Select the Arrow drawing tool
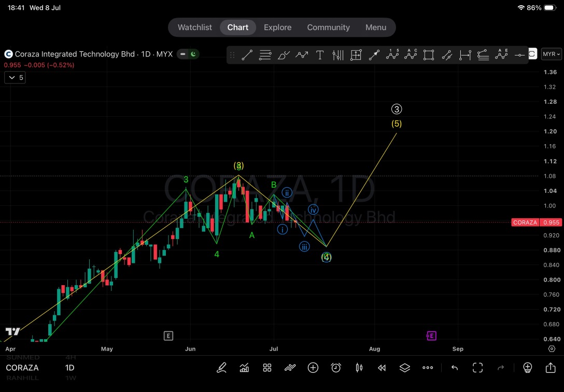The height and width of the screenshot is (392, 564). (x=374, y=55)
